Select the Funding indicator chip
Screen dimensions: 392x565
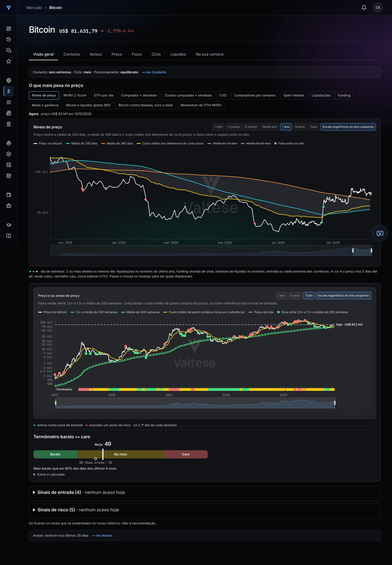344,95
